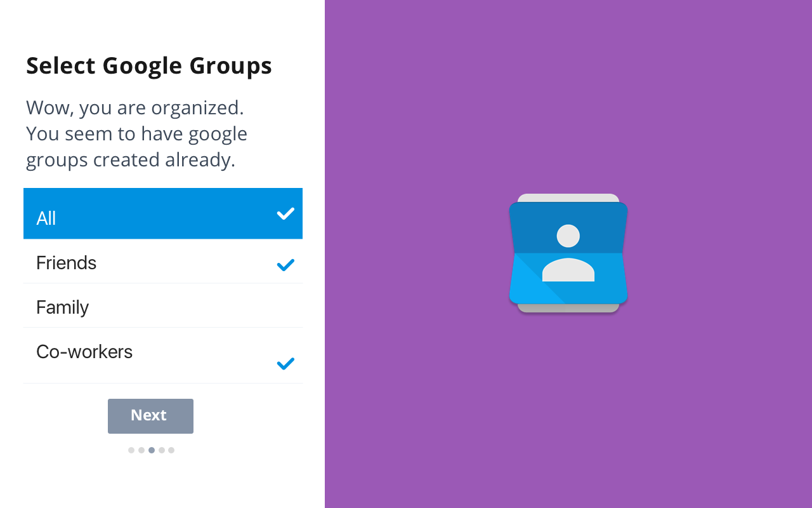Skip to the fourth pagination dot

click(162, 450)
